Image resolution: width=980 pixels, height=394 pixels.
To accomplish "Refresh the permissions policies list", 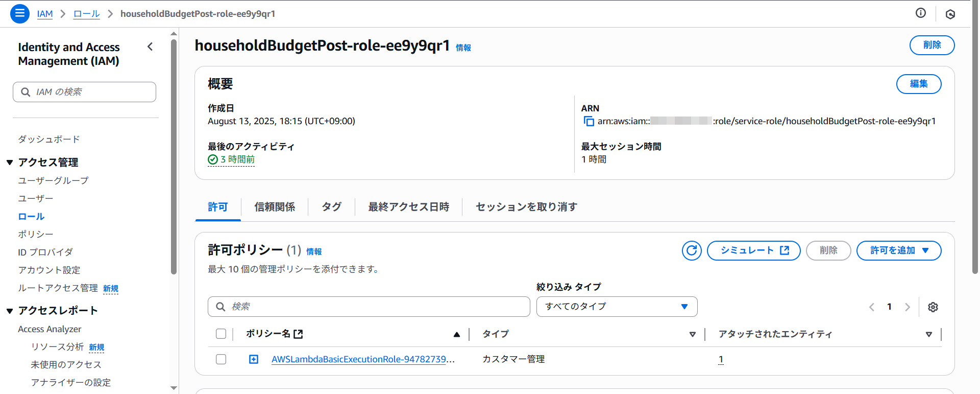I will (692, 250).
